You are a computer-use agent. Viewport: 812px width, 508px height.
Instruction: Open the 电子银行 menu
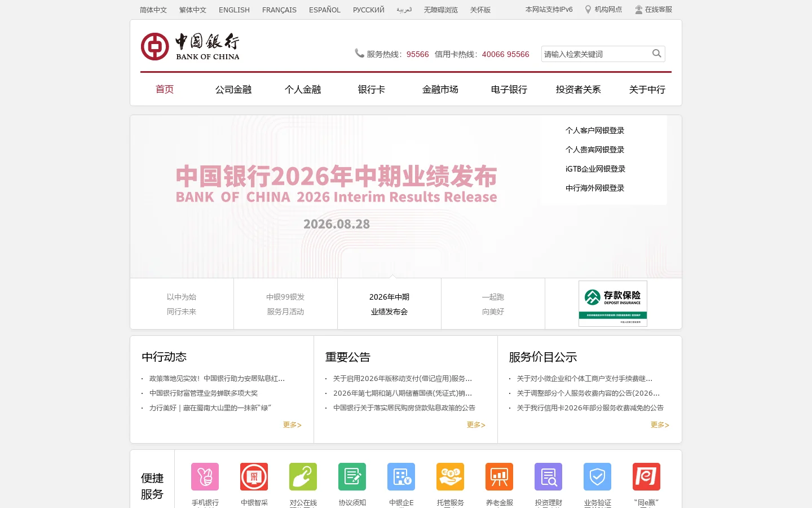pos(509,89)
